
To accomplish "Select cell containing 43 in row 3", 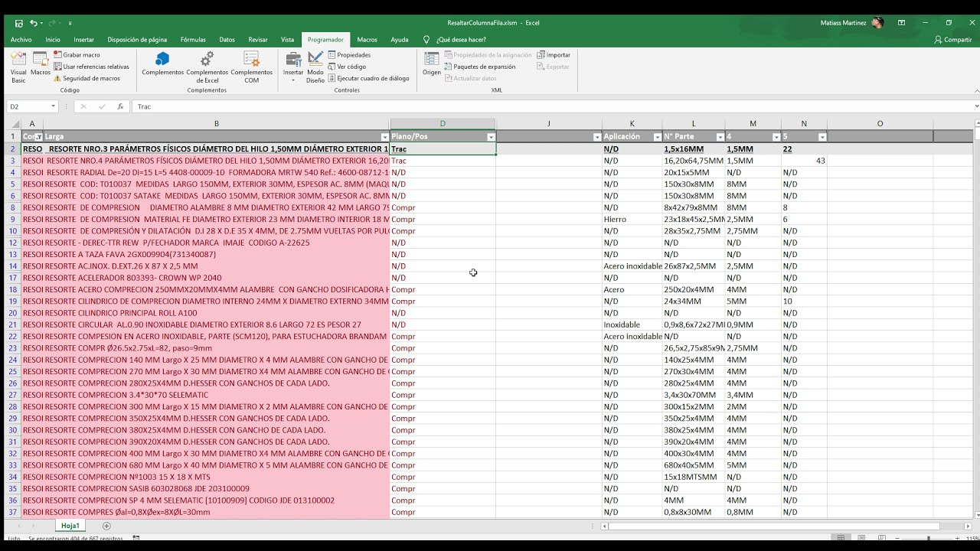I will (x=804, y=161).
